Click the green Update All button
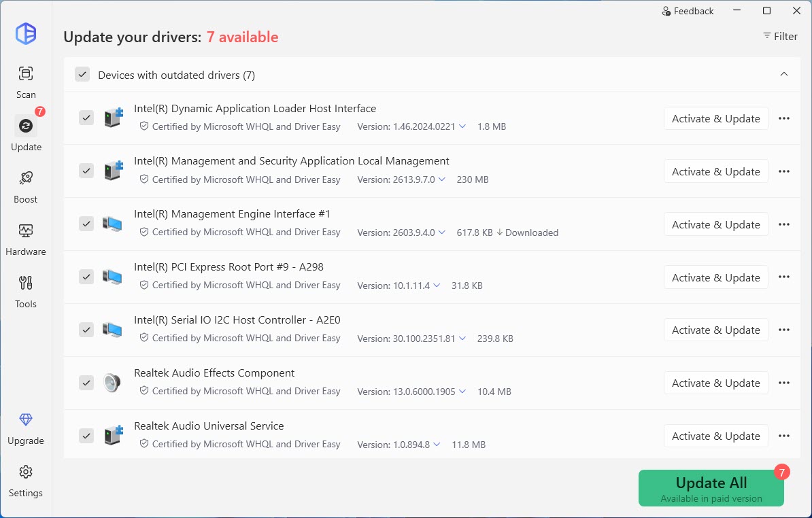This screenshot has height=518, width=812. tap(711, 488)
